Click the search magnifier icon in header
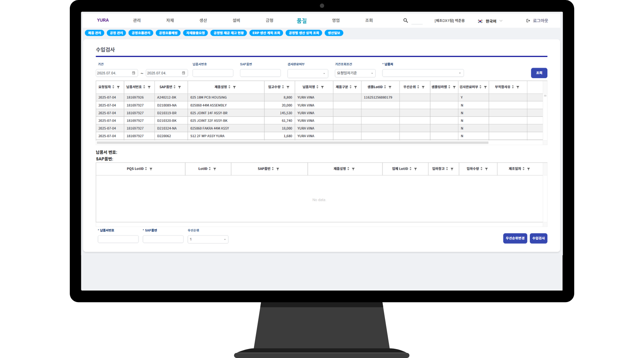 coord(405,21)
